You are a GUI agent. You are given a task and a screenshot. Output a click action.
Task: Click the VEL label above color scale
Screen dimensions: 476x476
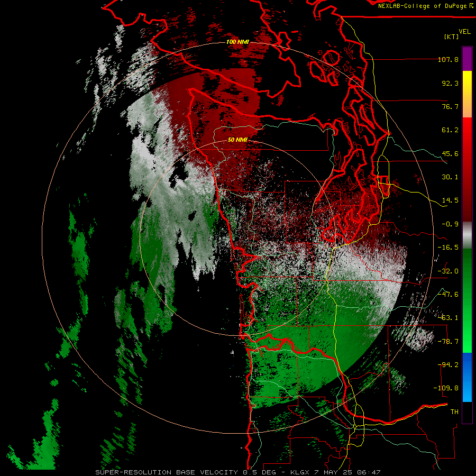pyautogui.click(x=464, y=32)
